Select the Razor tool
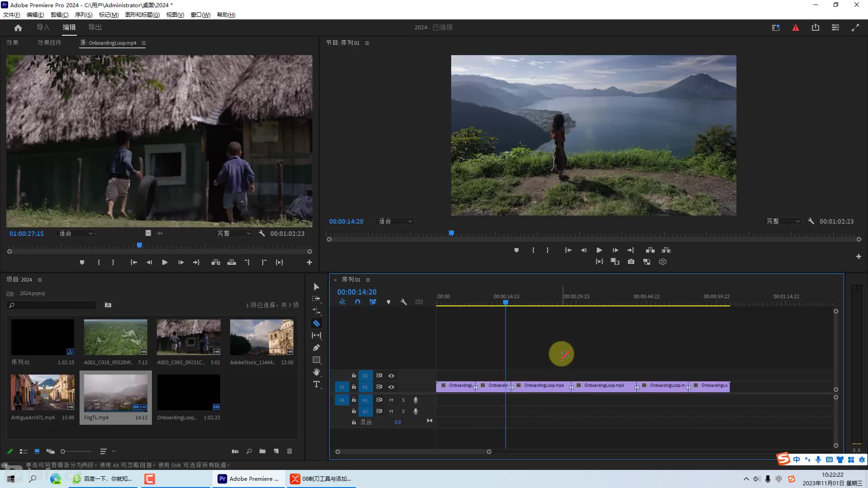This screenshot has width=868, height=488. [316, 323]
